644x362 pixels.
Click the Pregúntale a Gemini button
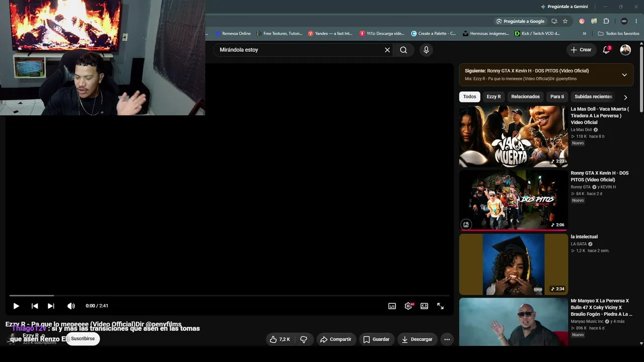click(x=564, y=7)
